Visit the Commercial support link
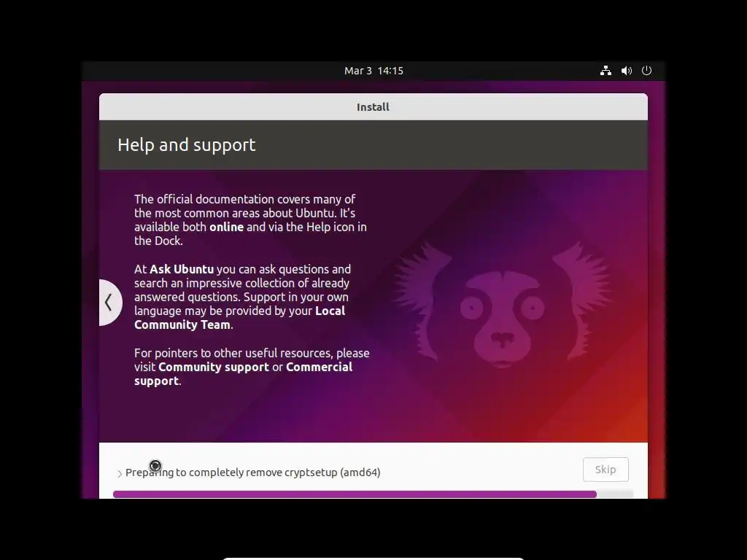747x560 pixels. (x=244, y=374)
